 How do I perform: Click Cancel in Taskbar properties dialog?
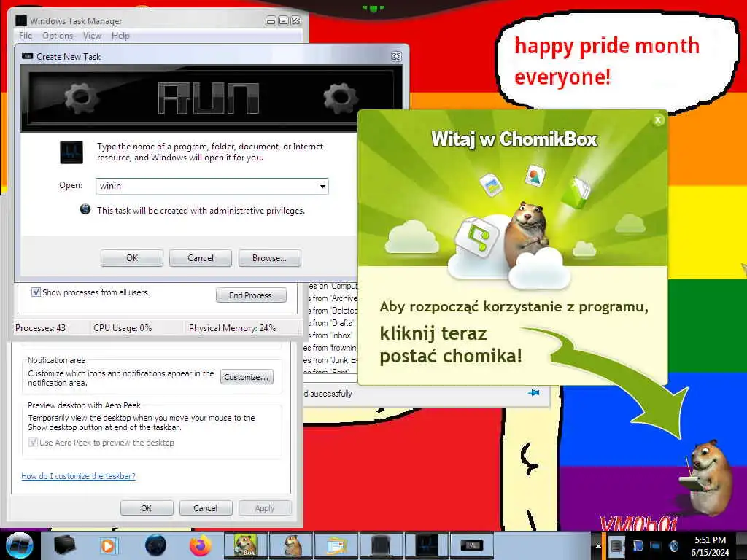(205, 508)
